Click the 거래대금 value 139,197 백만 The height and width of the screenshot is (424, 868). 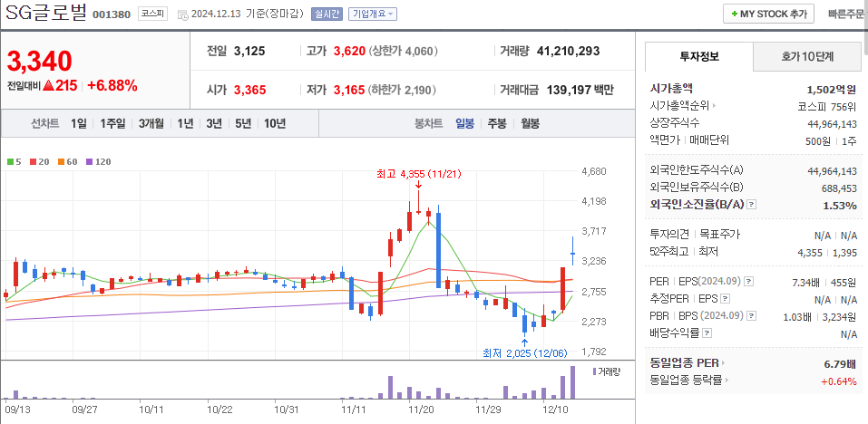click(x=580, y=90)
